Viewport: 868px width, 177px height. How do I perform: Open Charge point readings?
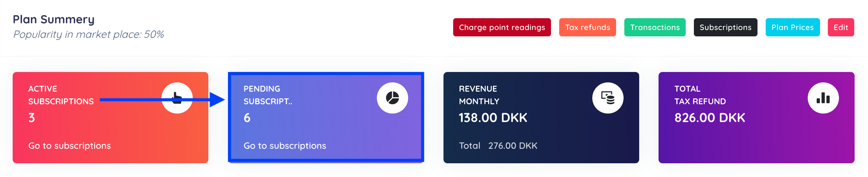[x=502, y=27]
